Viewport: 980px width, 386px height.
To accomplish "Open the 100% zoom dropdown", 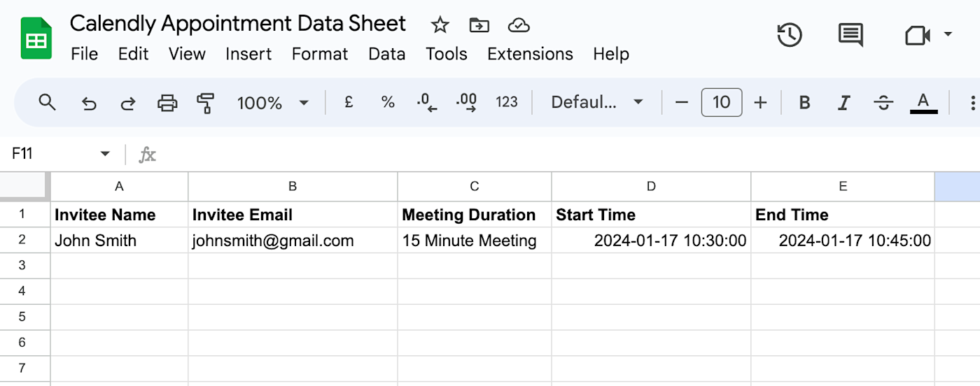I will pos(272,103).
